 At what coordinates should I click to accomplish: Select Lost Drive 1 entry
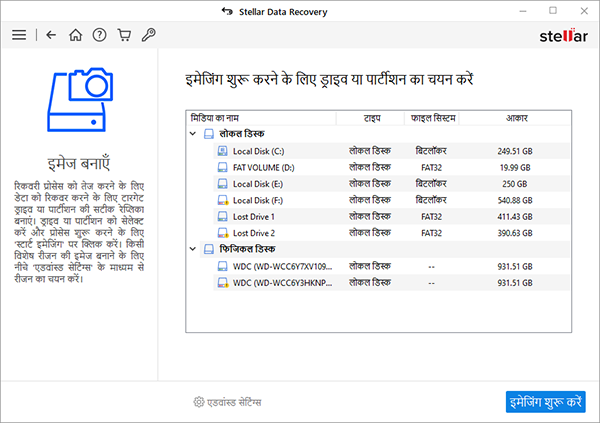point(253,216)
